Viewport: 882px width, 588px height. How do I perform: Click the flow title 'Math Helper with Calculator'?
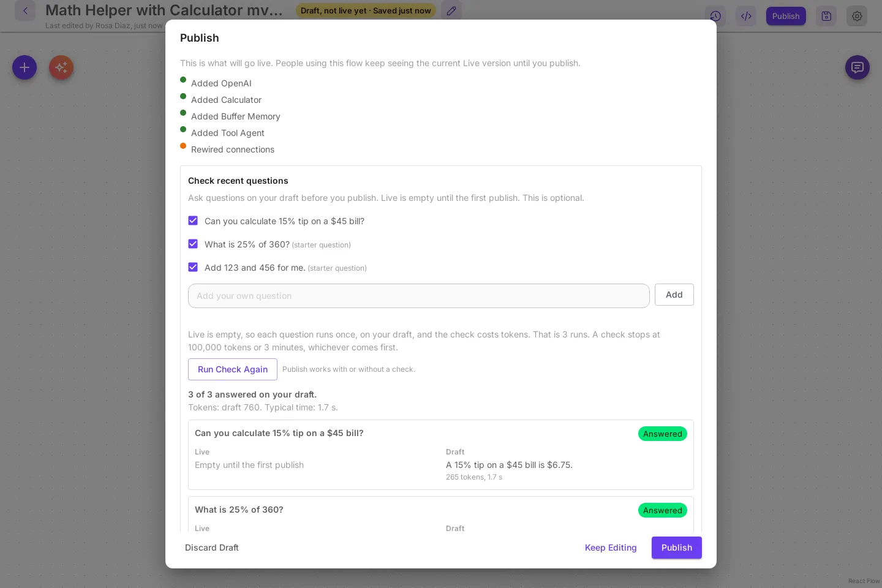click(164, 10)
